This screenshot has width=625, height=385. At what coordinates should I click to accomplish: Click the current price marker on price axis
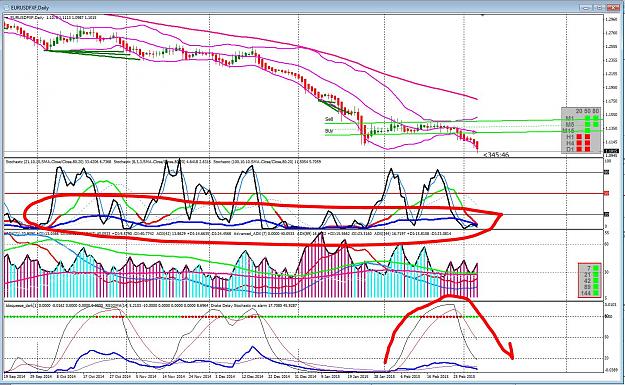[x=612, y=151]
